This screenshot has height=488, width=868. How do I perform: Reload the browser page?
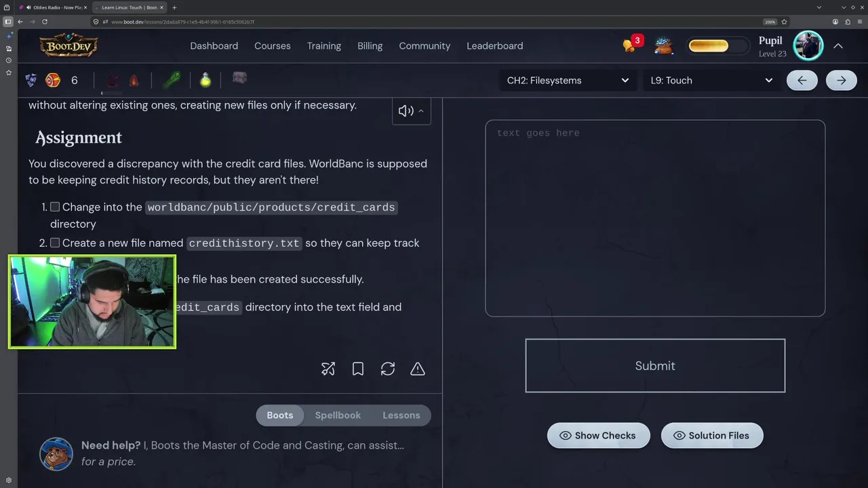[x=45, y=22]
